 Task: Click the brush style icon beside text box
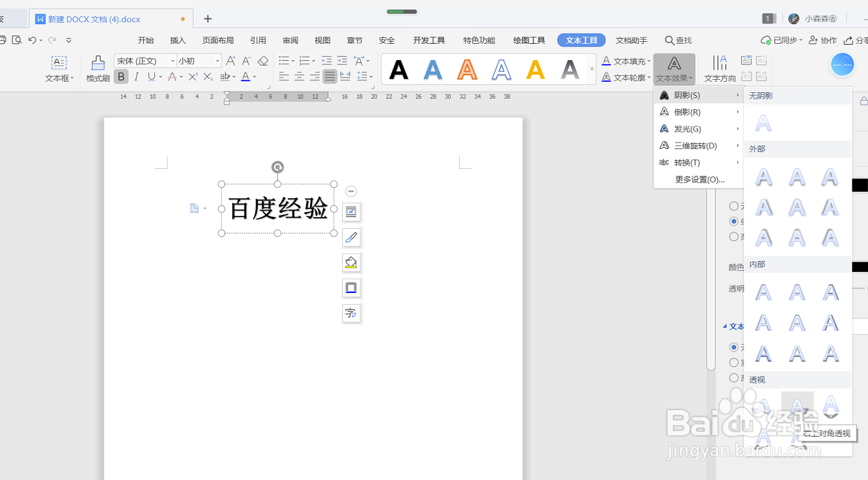point(351,237)
